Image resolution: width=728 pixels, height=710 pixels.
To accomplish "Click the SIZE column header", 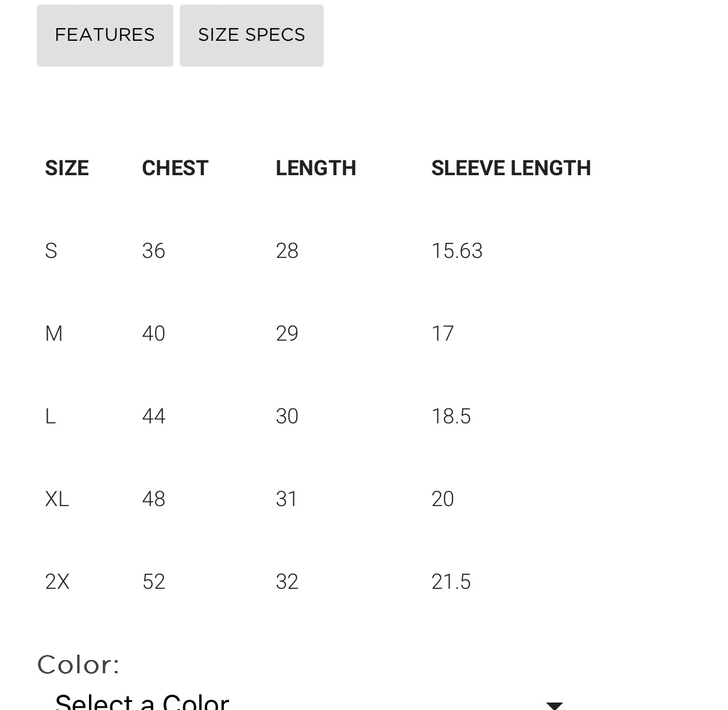I will pos(67,168).
